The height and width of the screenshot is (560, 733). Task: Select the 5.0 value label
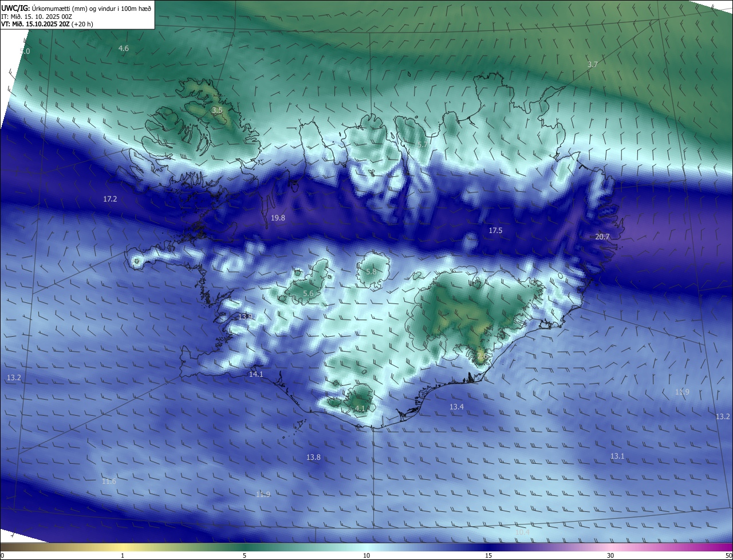[25, 52]
